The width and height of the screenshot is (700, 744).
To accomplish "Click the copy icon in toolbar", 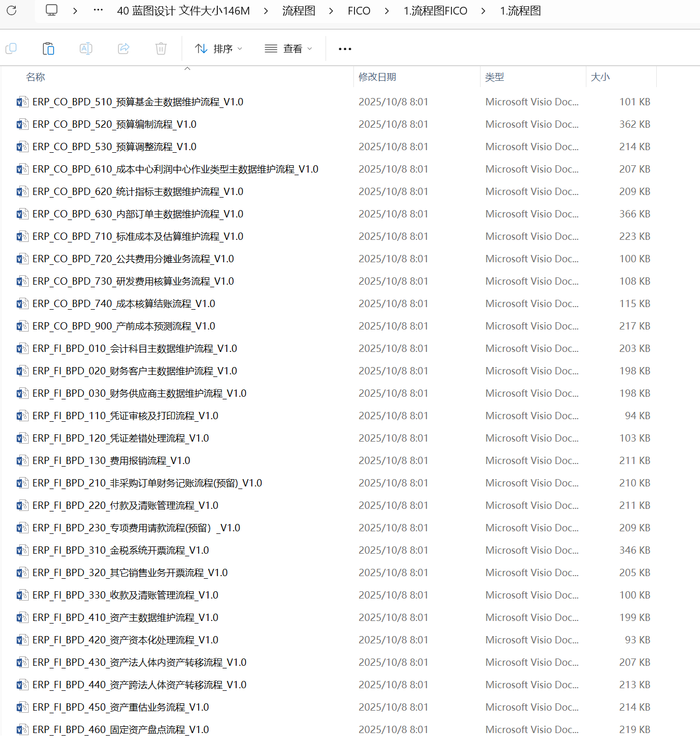I will (x=11, y=48).
